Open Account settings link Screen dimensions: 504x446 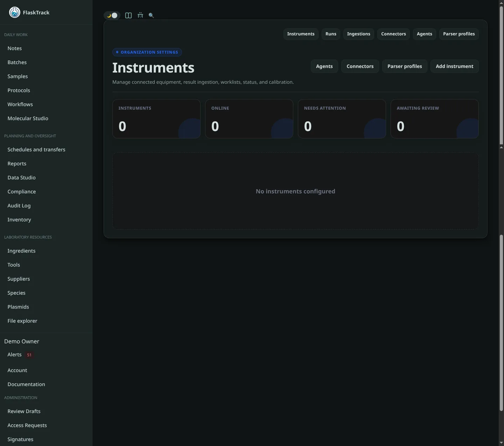coord(17,370)
